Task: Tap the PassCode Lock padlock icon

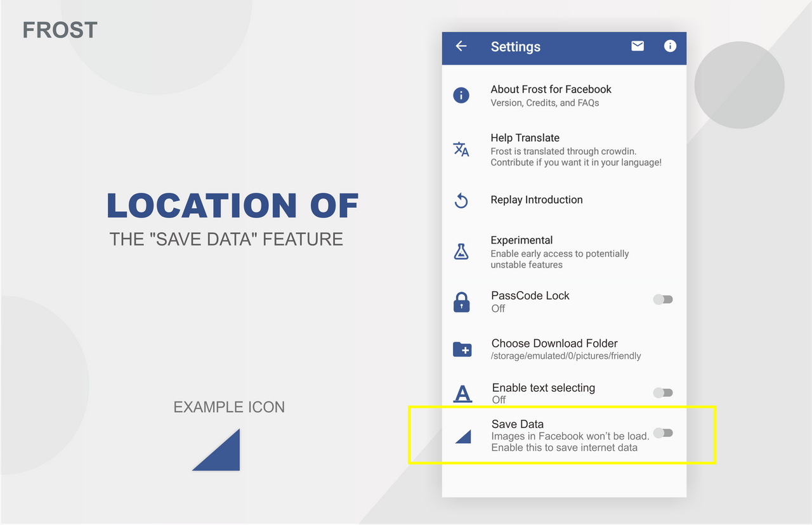Action: pos(462,302)
